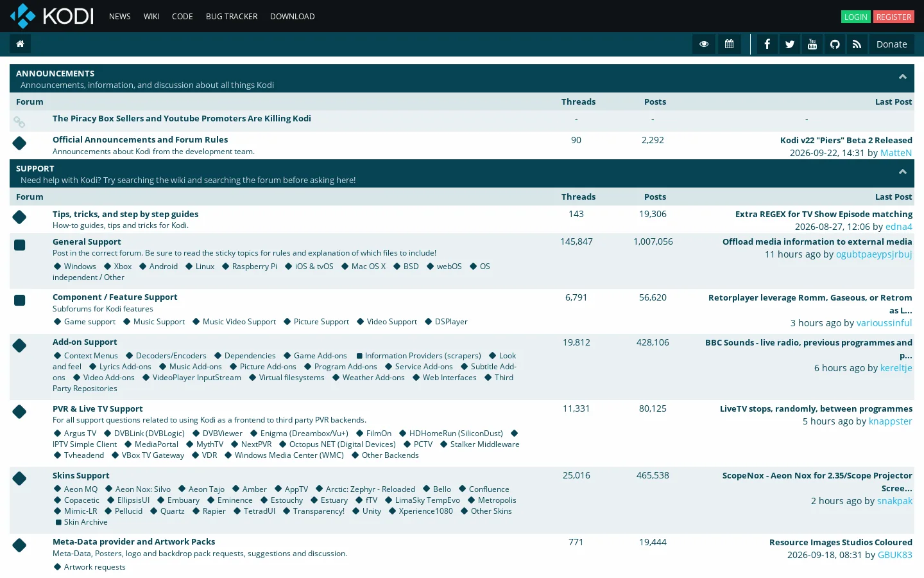Click status icon beside Skins Support
This screenshot has width=924, height=578.
coord(19,478)
